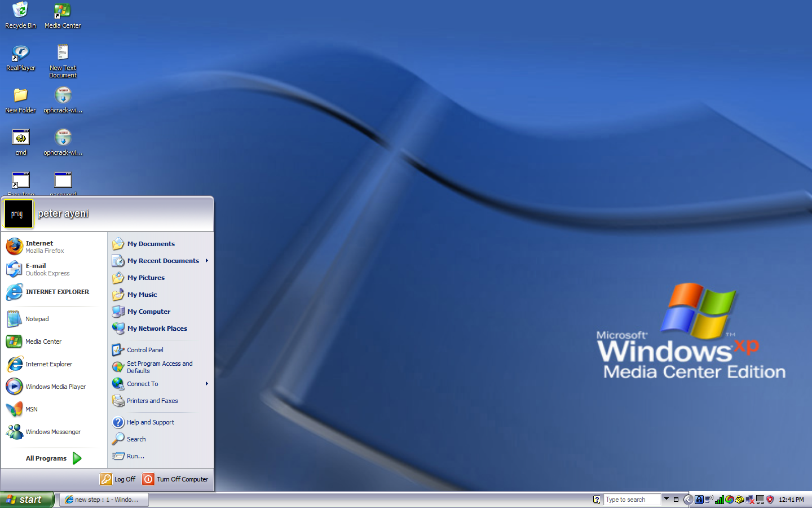Viewport: 812px width, 508px height.
Task: Click the wireless network connection tray icon
Action: [709, 499]
